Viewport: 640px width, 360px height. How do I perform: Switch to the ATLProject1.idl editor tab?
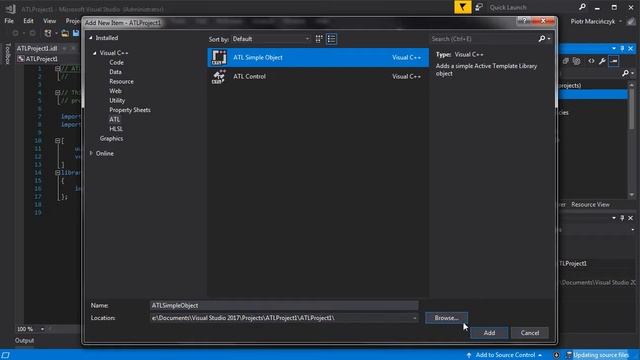point(37,48)
